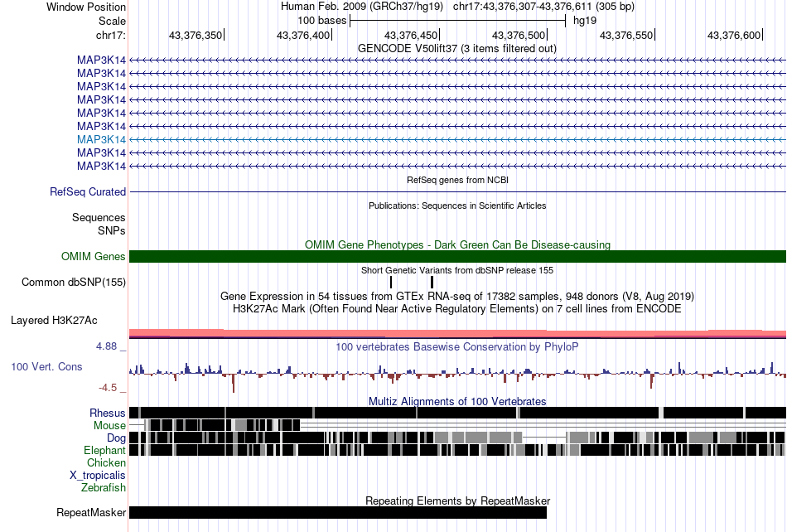Open the RefSeq Curated track label
The height and width of the screenshot is (532, 787).
[x=88, y=191]
